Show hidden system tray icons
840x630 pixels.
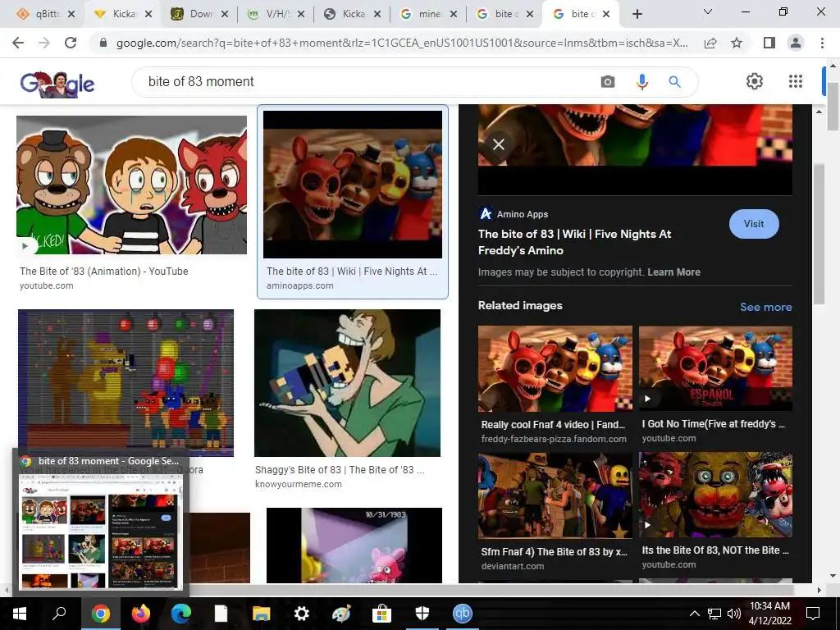694,614
